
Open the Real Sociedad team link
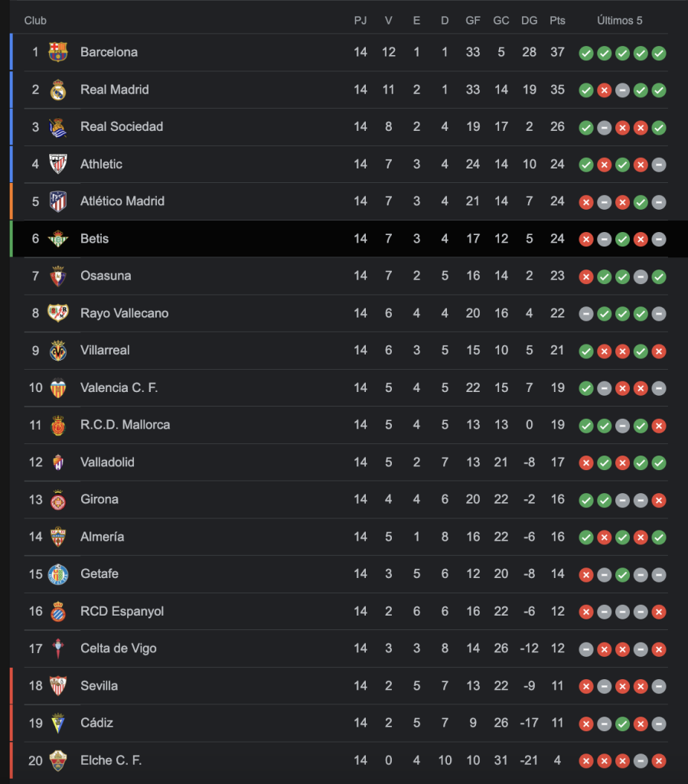tap(122, 126)
